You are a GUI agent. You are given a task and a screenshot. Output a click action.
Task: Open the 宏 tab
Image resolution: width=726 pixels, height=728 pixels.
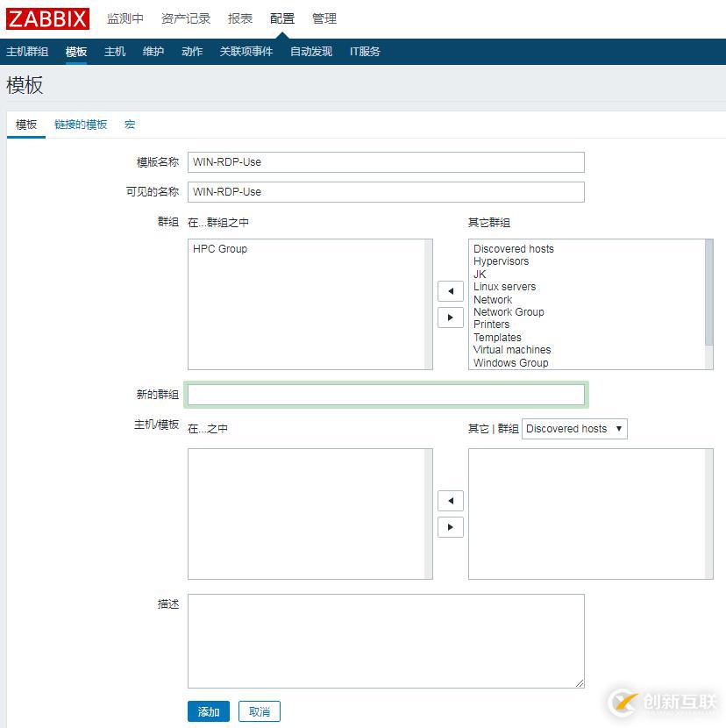tap(129, 125)
